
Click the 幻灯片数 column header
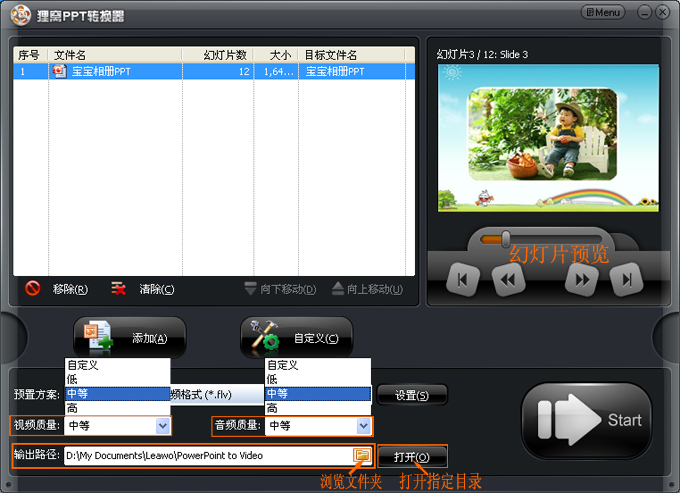218,55
